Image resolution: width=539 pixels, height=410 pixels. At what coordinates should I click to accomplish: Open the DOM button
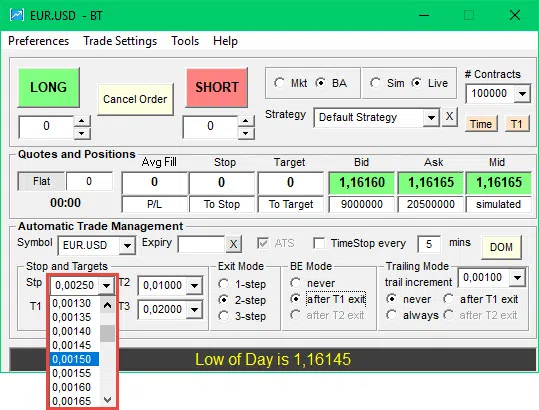(501, 247)
